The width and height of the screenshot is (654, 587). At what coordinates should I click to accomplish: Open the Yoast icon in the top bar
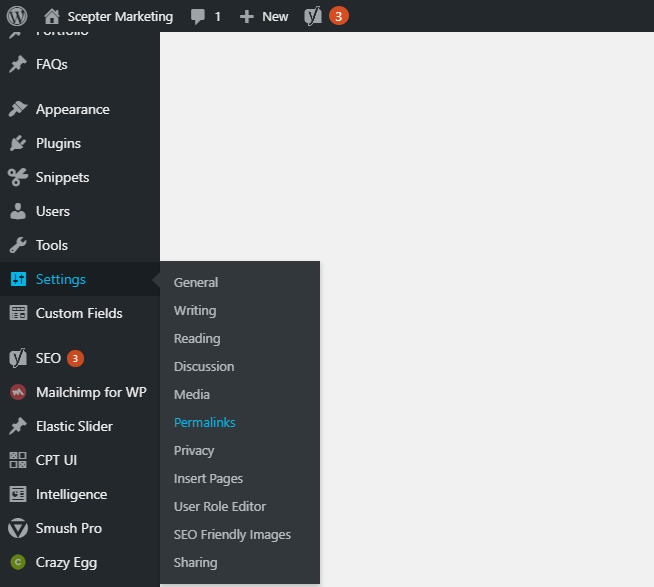pos(313,16)
